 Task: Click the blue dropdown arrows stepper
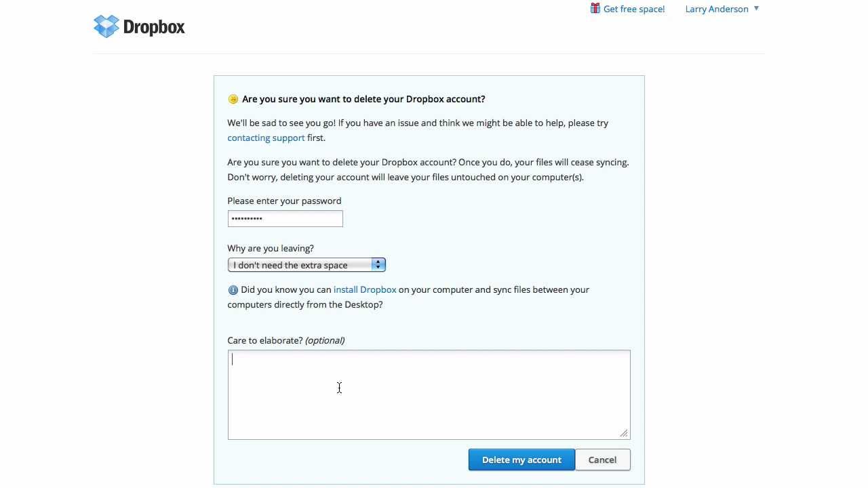(378, 265)
